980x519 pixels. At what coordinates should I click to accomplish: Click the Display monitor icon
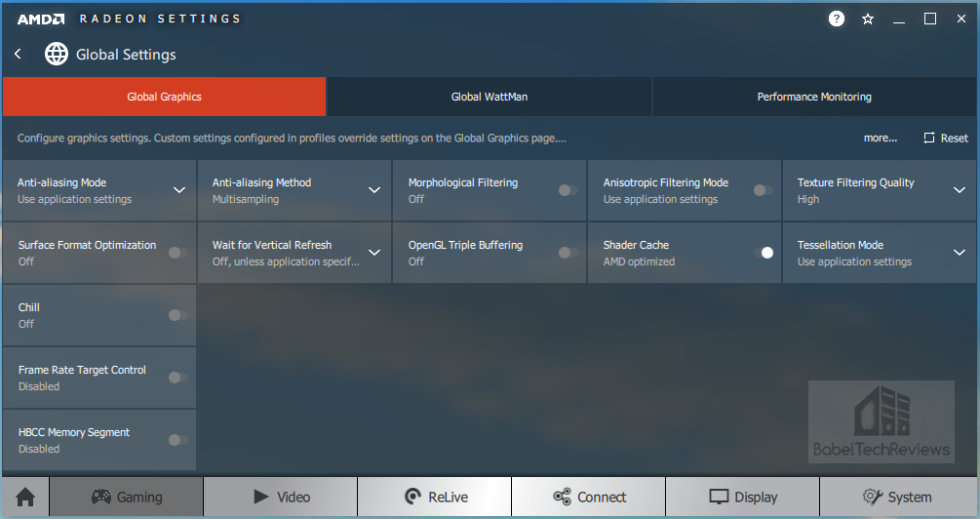(719, 498)
